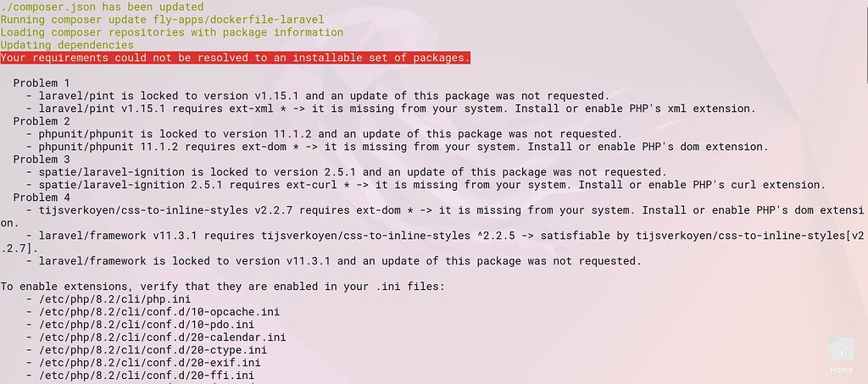The height and width of the screenshot is (384, 868).
Task: Click the 20-ffi.ini file path
Action: click(146, 376)
